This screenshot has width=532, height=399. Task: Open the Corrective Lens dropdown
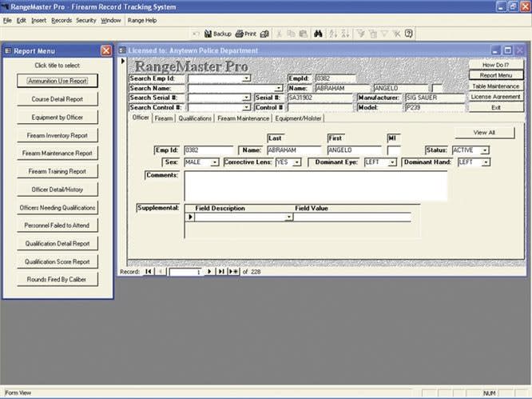(x=297, y=162)
